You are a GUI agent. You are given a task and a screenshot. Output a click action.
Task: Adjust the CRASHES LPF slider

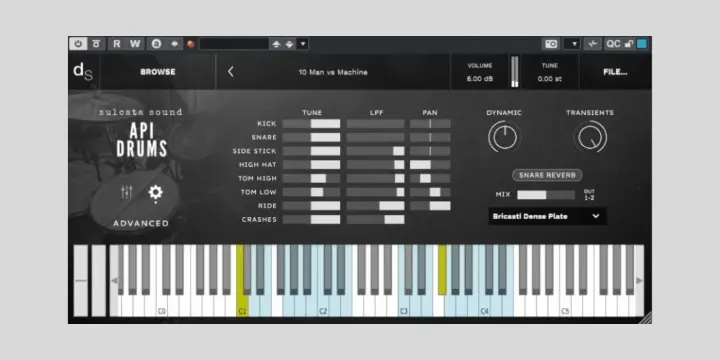376,219
